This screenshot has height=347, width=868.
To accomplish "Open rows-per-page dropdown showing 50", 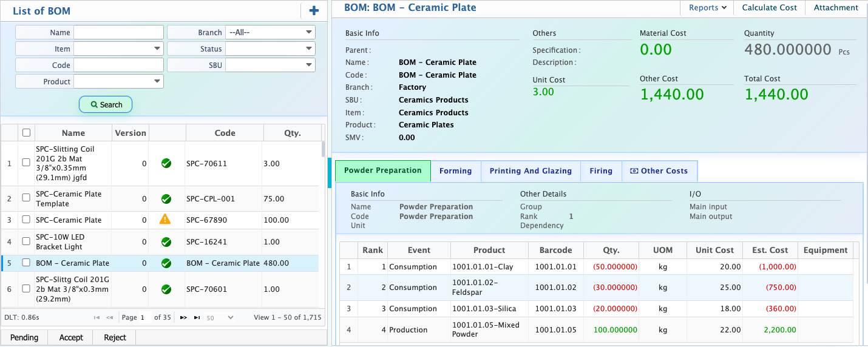I will [220, 317].
